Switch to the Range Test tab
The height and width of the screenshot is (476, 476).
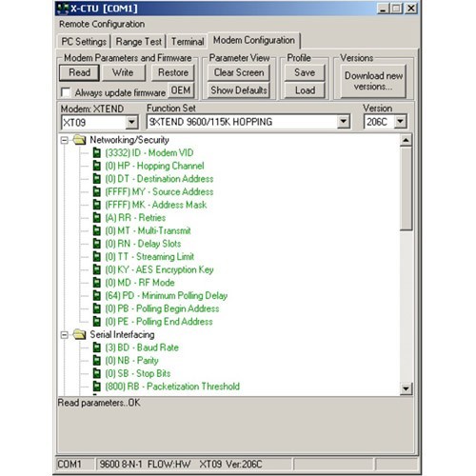pyautogui.click(x=139, y=42)
